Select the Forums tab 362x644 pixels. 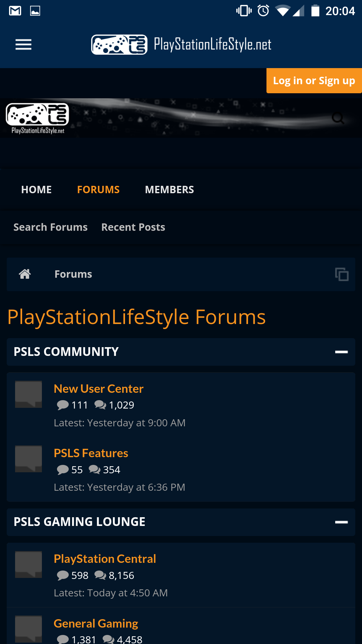98,190
